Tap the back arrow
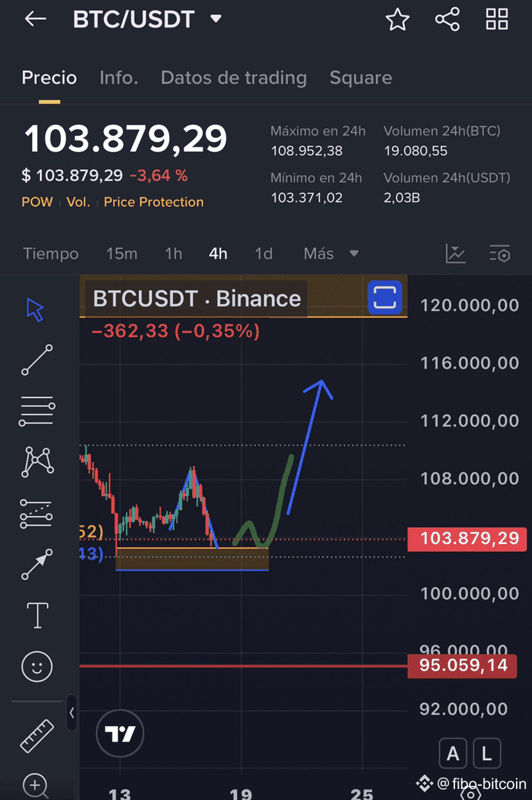Viewport: 532px width, 800px height. point(35,19)
